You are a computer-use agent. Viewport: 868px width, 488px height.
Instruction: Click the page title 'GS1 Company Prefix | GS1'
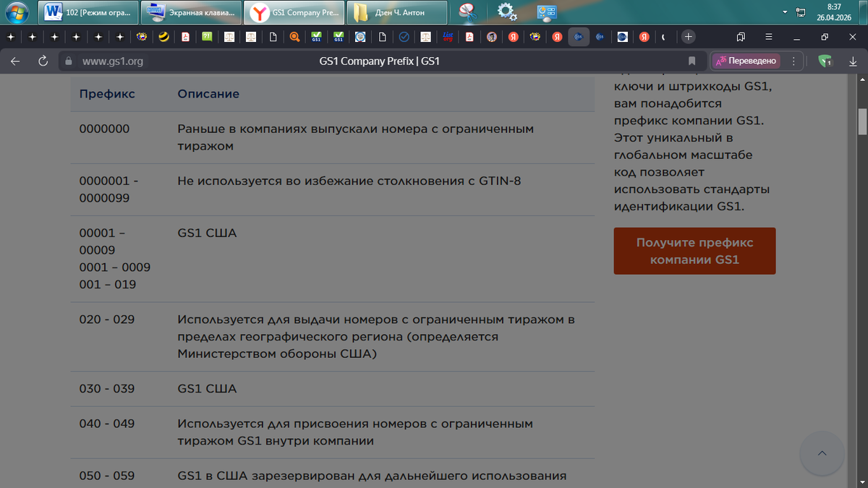click(379, 61)
